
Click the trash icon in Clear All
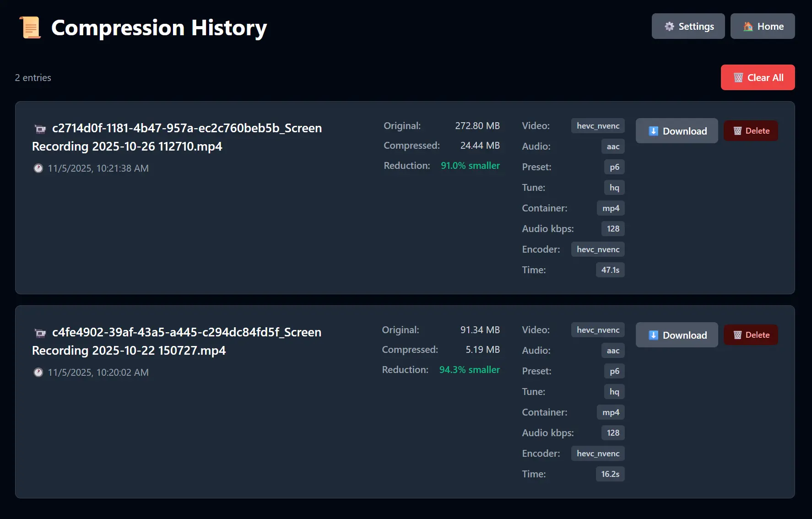click(738, 78)
